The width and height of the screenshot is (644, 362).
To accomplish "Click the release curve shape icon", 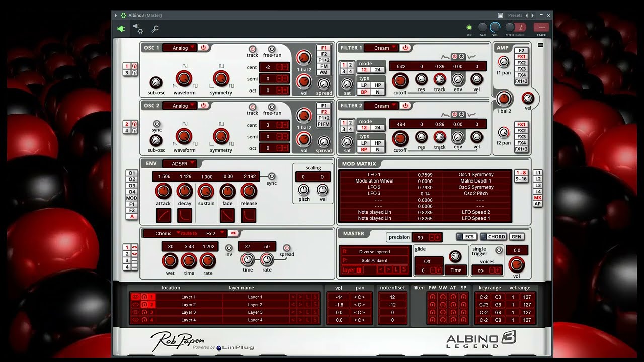I will [249, 215].
